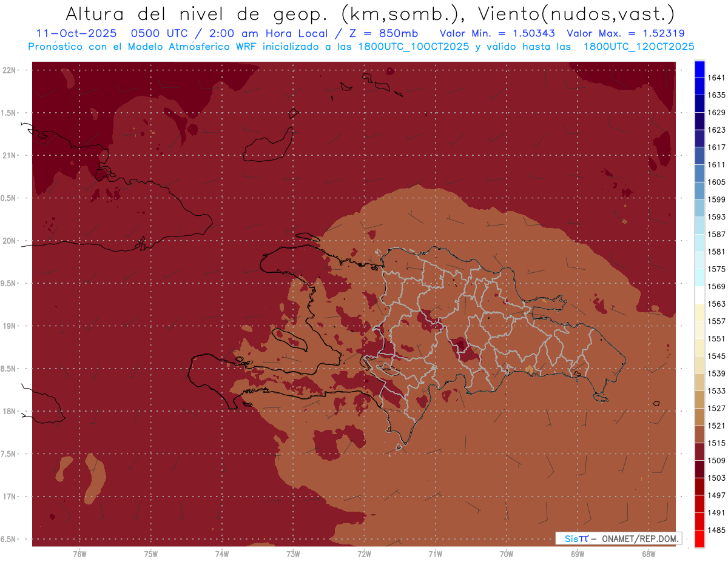The width and height of the screenshot is (728, 562).
Task: Click the bright blue swatch above 1641
Action: 699,69
